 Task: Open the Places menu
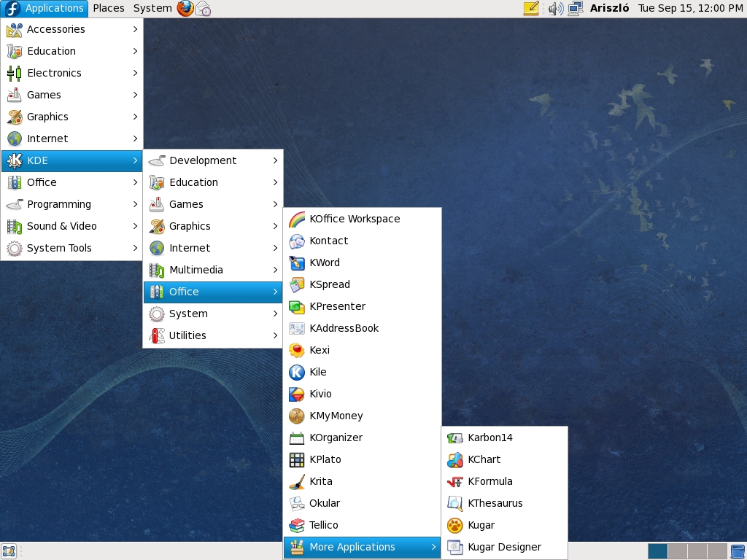(x=109, y=8)
